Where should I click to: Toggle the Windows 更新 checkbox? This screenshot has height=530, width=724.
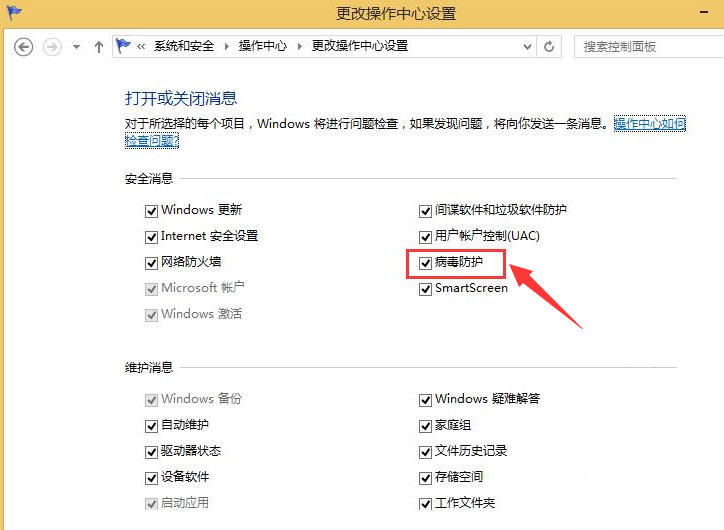[x=151, y=211]
